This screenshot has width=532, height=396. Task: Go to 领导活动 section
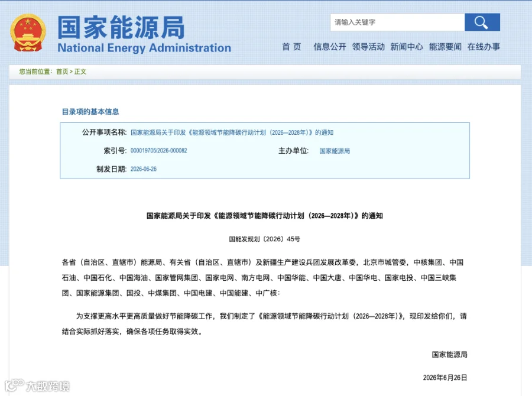pyautogui.click(x=368, y=47)
